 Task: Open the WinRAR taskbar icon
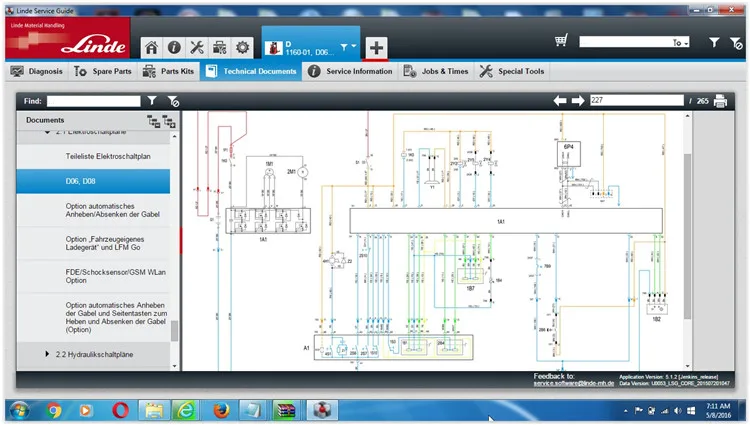point(285,410)
